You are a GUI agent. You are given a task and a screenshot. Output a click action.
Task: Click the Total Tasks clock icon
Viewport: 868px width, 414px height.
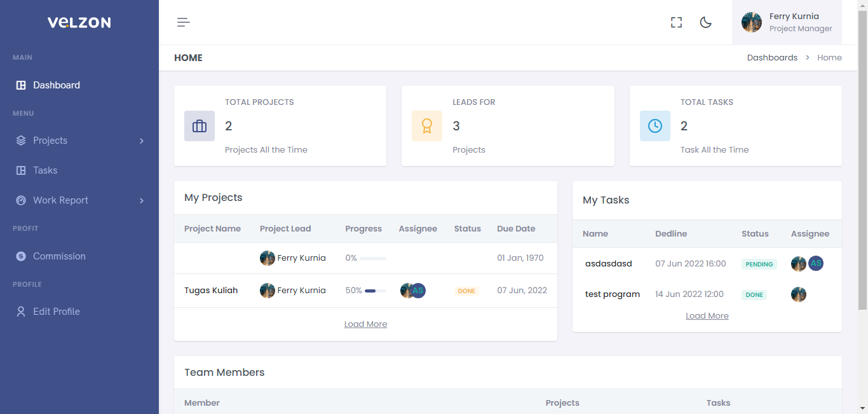[x=654, y=126]
